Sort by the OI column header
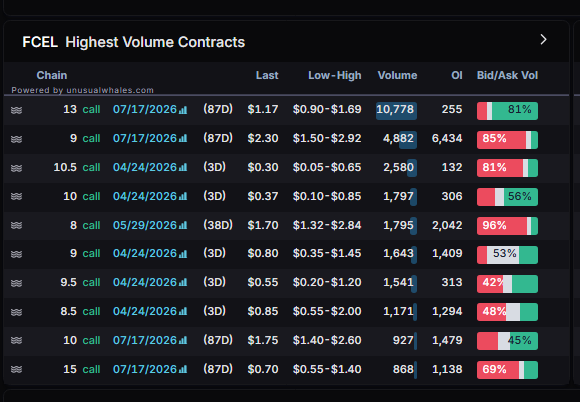The height and width of the screenshot is (402, 580). click(457, 75)
